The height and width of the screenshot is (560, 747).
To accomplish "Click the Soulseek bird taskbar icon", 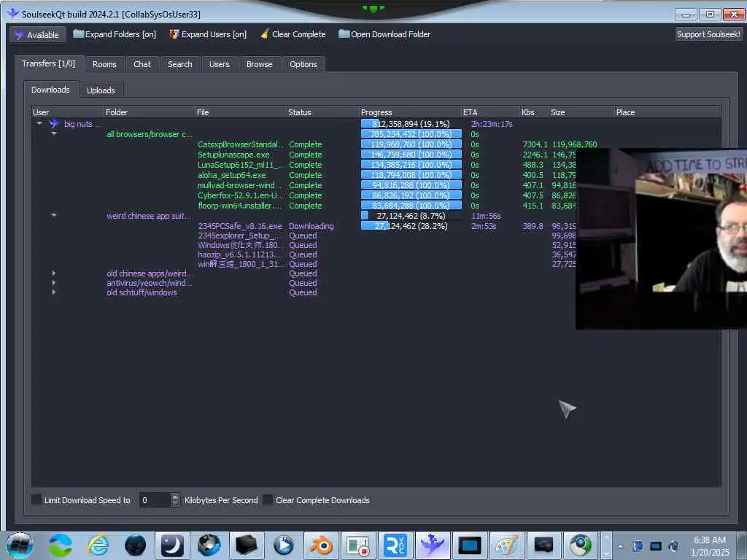I will pos(433,545).
